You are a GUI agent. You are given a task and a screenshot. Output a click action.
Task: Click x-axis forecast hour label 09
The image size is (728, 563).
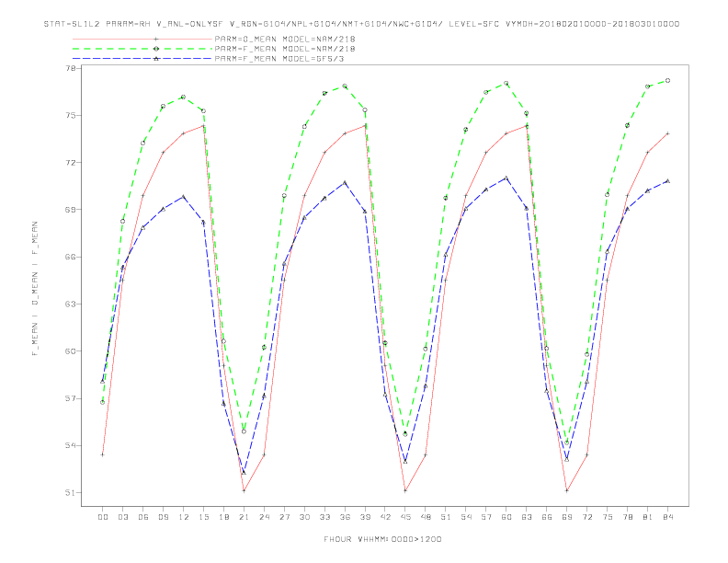coord(163,517)
